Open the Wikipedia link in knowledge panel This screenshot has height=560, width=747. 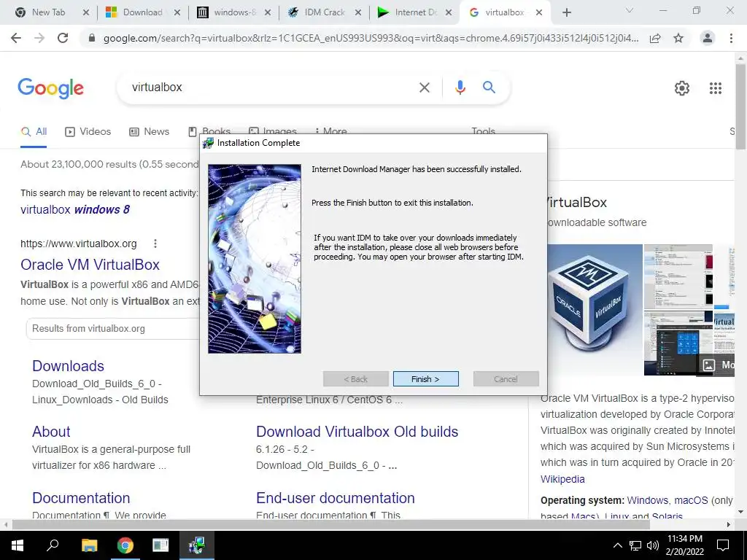pos(562,479)
